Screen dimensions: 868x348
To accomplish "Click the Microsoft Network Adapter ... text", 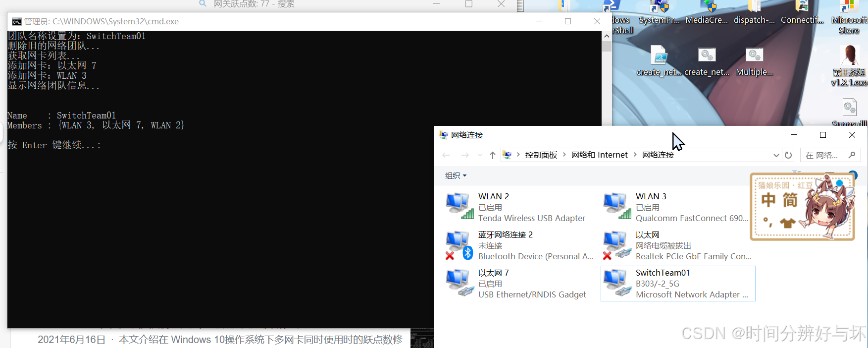I will 692,294.
